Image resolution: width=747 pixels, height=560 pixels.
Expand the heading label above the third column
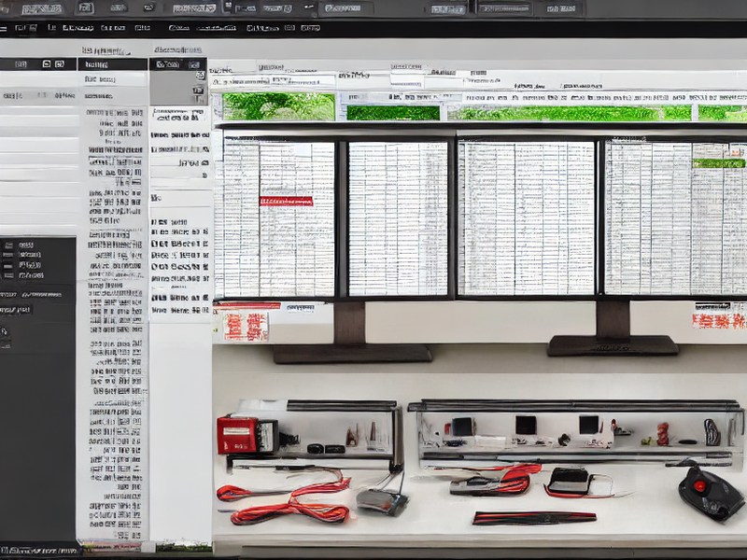tap(178, 49)
